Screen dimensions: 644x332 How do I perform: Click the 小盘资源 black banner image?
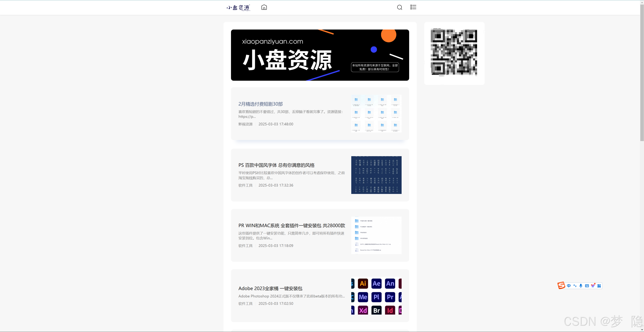coord(320,55)
